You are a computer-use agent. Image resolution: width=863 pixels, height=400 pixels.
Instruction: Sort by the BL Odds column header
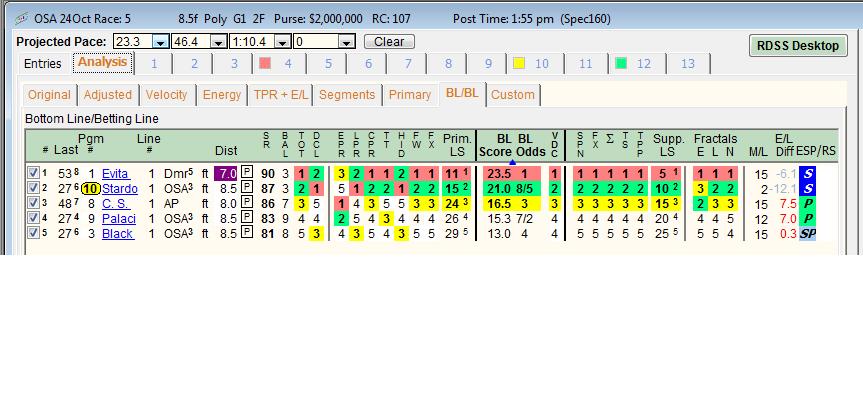532,145
